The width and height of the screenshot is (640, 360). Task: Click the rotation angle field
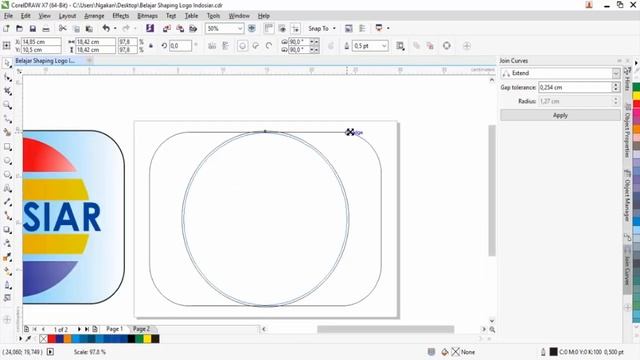180,46
